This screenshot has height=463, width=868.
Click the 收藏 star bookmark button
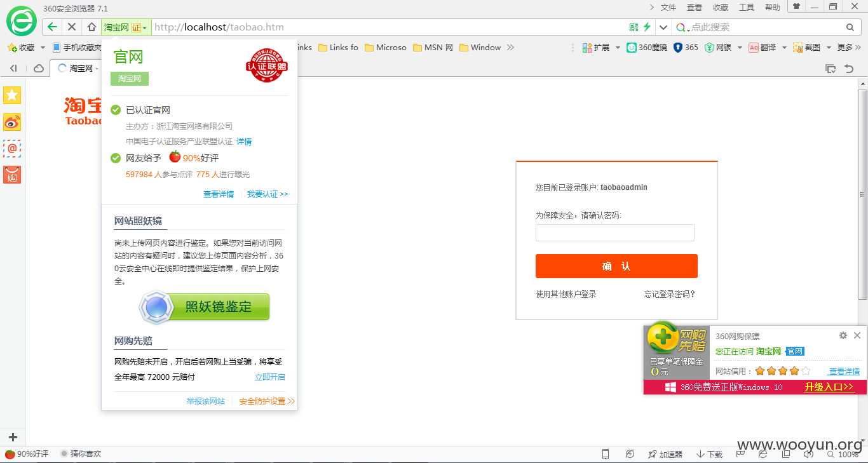tap(21, 48)
